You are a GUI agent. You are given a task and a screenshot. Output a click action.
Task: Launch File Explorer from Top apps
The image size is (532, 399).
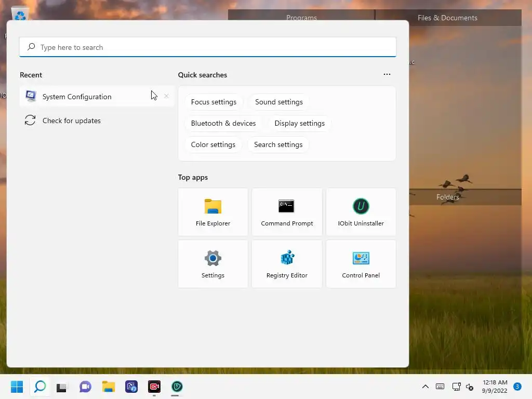click(x=213, y=212)
